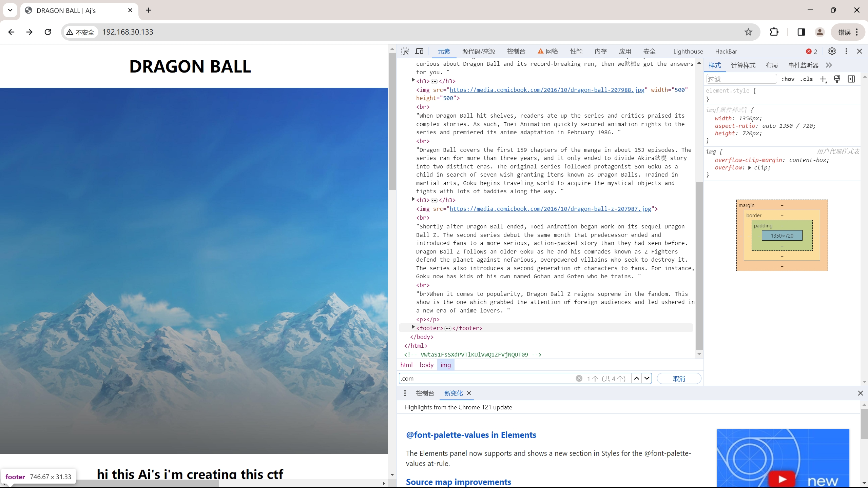Image resolution: width=868 pixels, height=488 pixels.
Task: Click the new style rule plus icon
Action: [823, 79]
